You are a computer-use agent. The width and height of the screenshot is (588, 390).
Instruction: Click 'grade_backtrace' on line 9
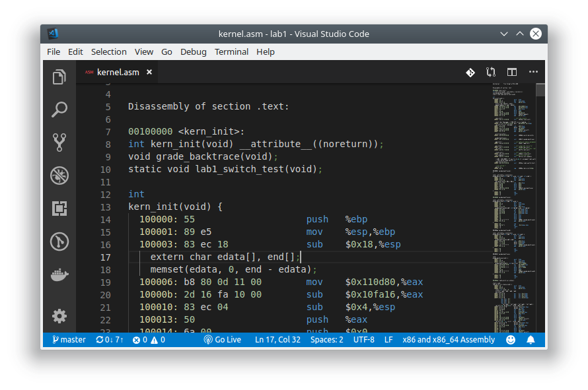[x=198, y=156]
